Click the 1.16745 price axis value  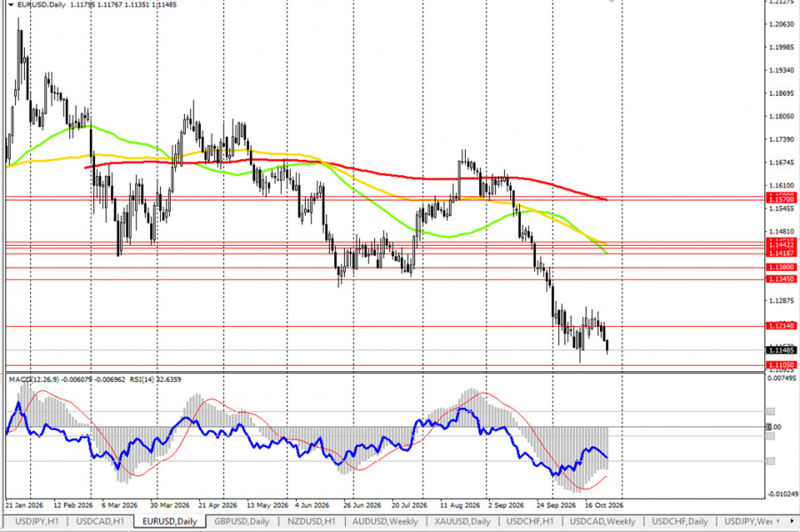781,162
